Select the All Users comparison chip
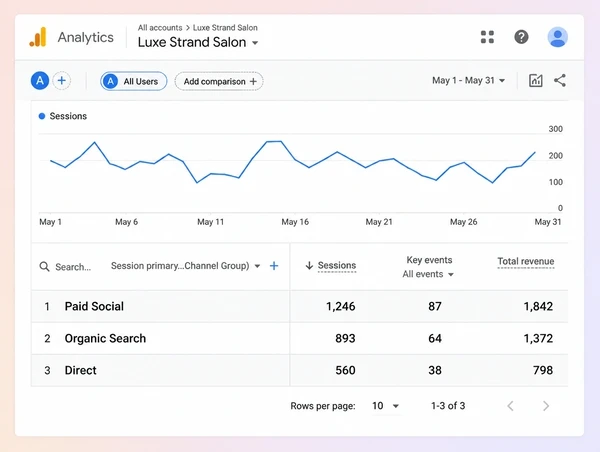 [x=134, y=81]
